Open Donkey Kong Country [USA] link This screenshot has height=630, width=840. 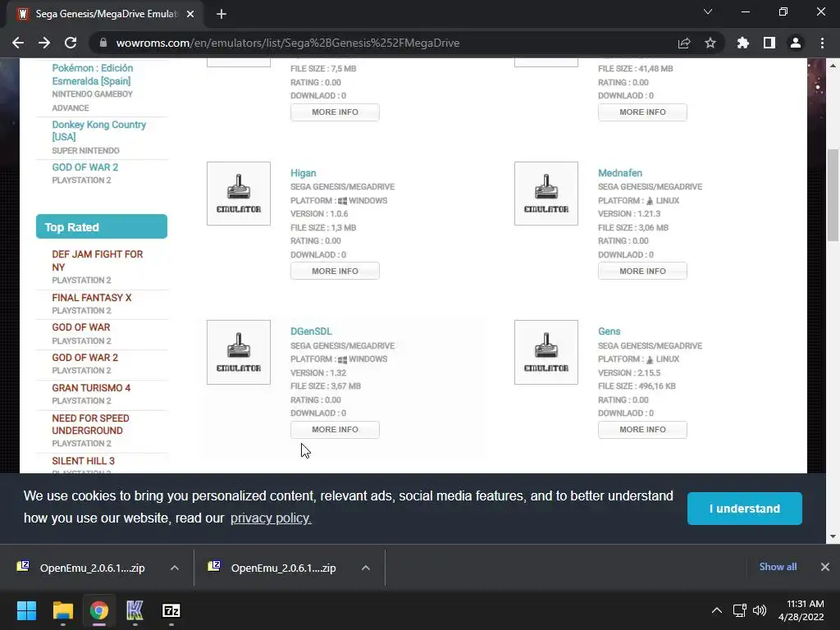[x=98, y=130]
